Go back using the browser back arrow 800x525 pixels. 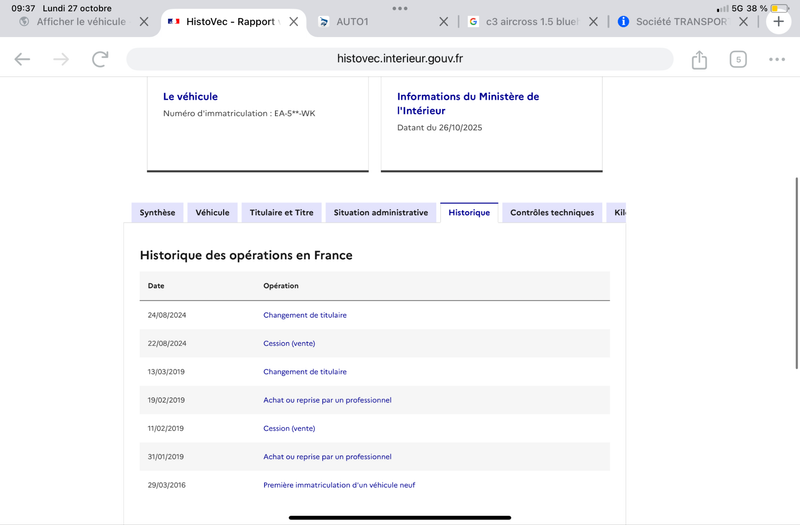tap(22, 59)
